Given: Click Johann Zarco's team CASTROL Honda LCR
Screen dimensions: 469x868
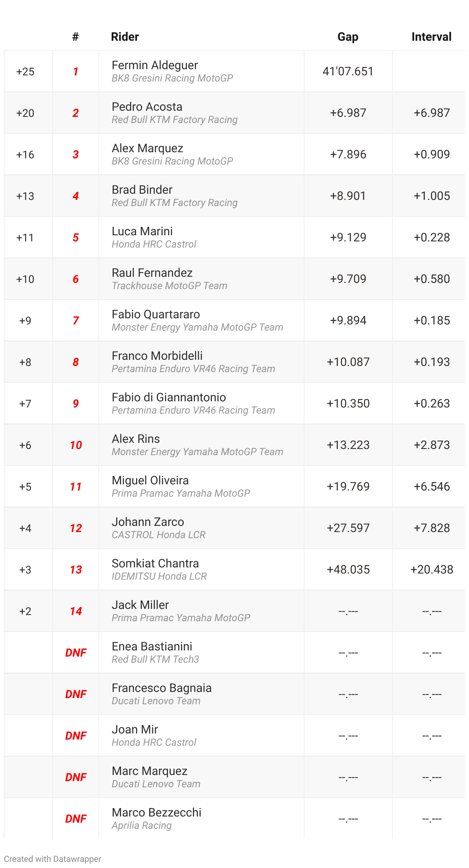Looking at the screenshot, I should (x=159, y=535).
